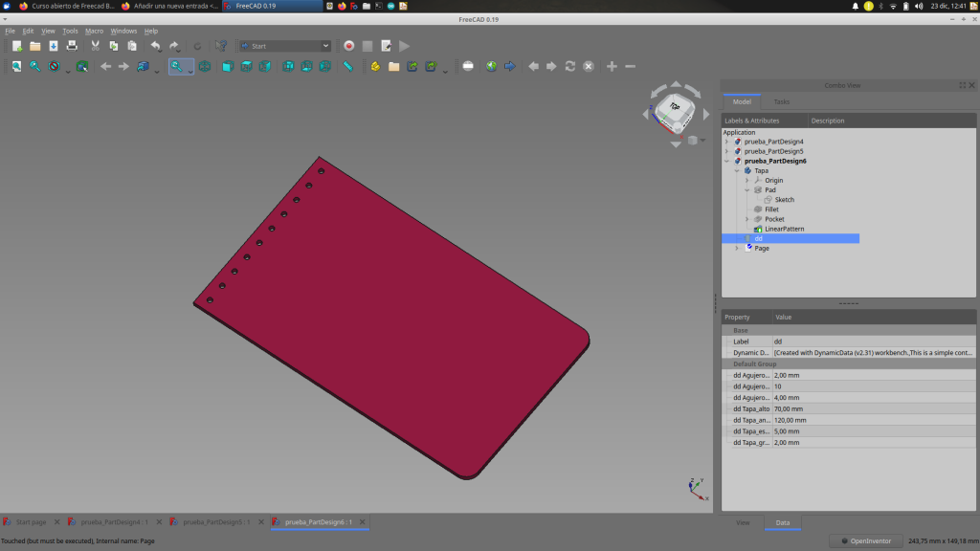Start macro recording with red button

tap(349, 46)
